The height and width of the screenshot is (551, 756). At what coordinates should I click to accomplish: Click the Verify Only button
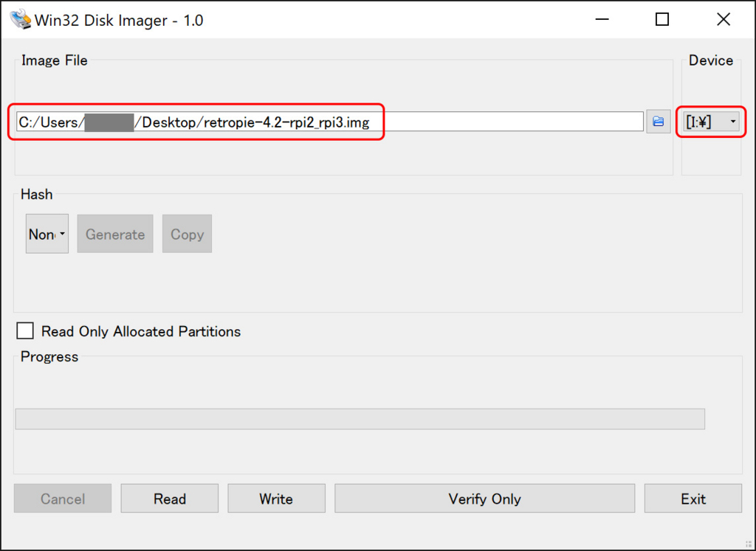pyautogui.click(x=484, y=499)
